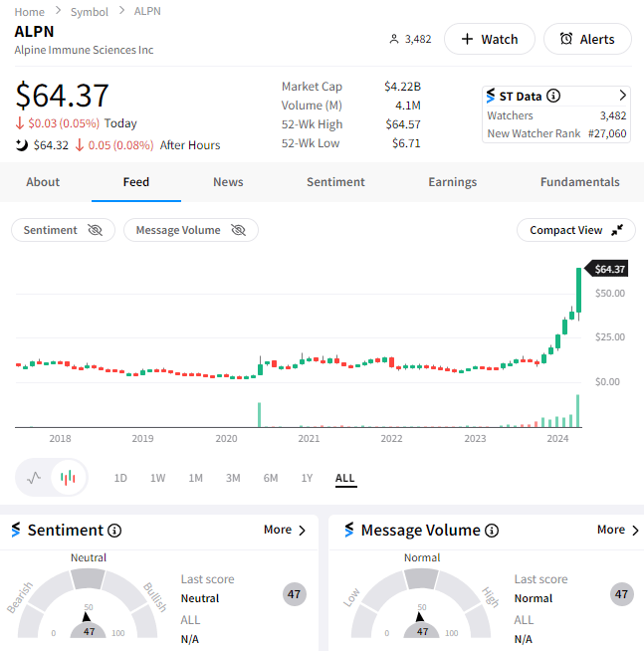
Task: Set chart range to 1W
Action: 158,478
